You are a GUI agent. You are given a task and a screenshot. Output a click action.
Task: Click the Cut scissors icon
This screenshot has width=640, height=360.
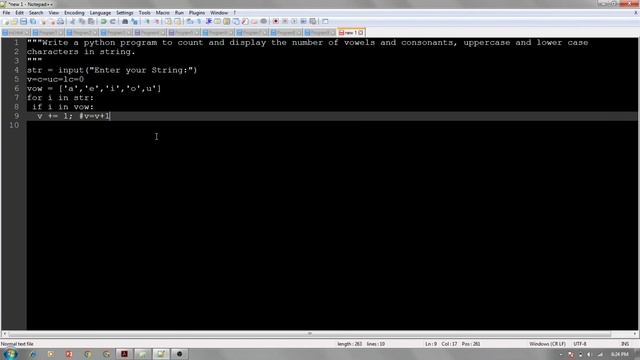(73, 21)
